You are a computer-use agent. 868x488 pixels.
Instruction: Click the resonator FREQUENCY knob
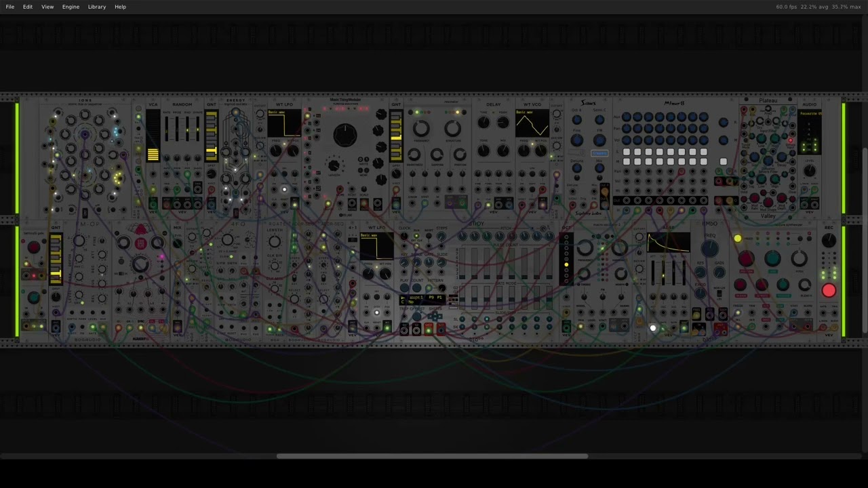(421, 128)
